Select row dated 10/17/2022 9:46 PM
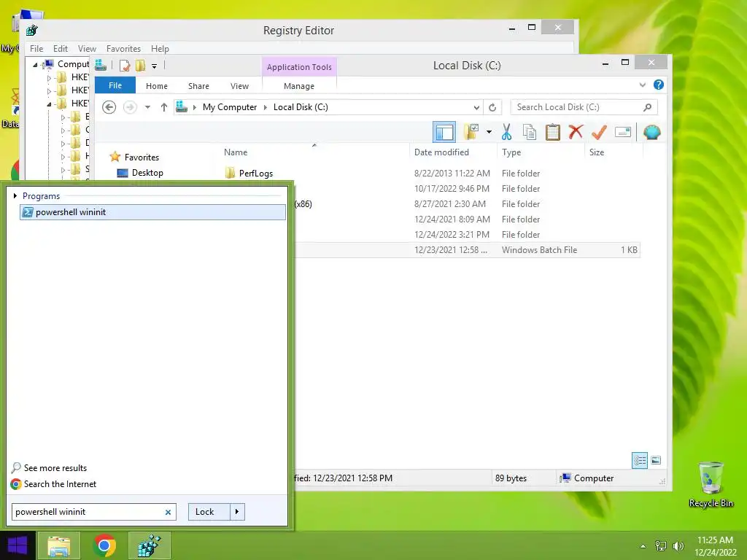Screen dimensions: 747x560 tap(467, 189)
